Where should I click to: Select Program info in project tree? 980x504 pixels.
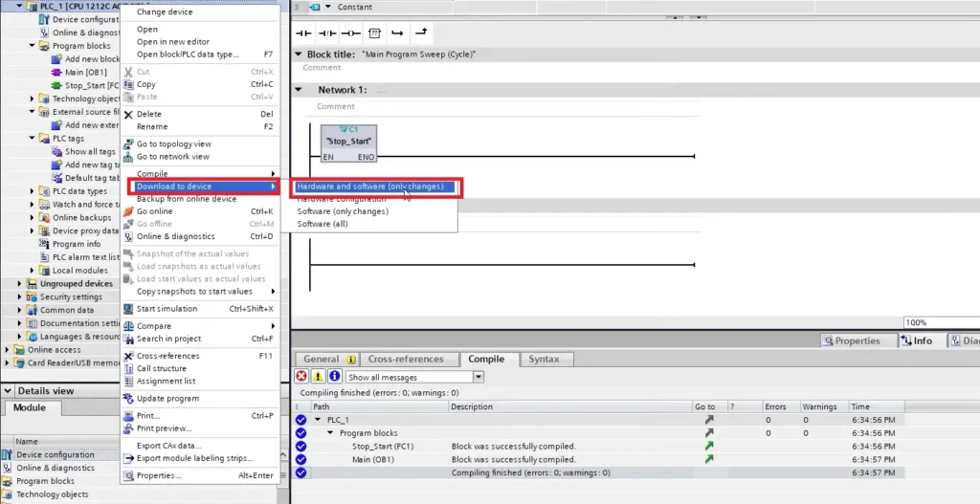[77, 244]
